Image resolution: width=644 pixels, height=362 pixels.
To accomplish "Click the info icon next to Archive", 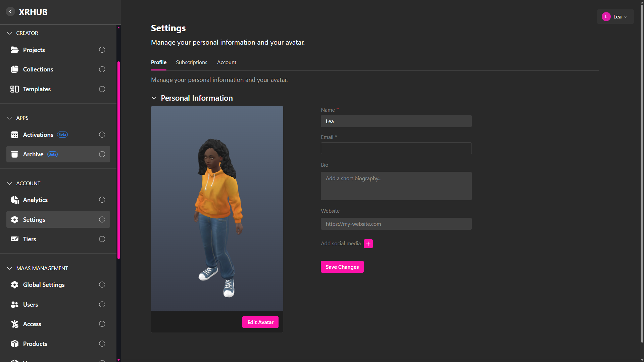I will (x=102, y=154).
